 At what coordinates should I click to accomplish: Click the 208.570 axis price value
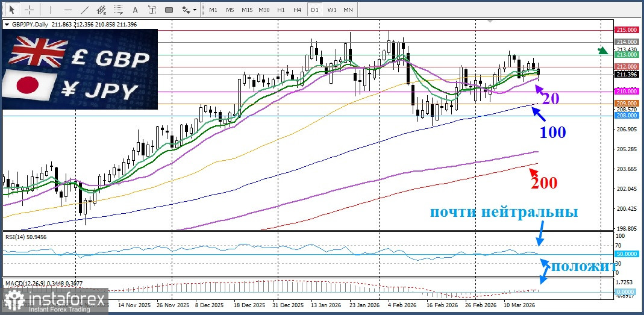click(626, 110)
